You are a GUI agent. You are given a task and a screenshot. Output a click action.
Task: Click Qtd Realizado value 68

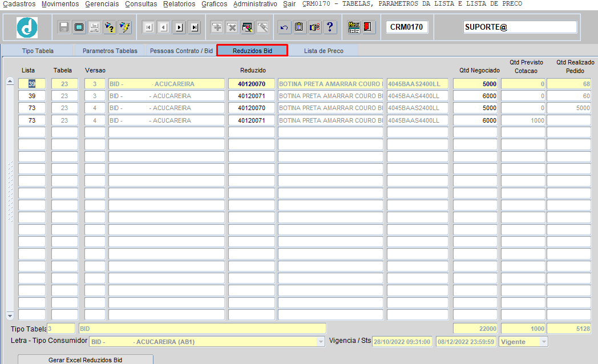click(569, 84)
